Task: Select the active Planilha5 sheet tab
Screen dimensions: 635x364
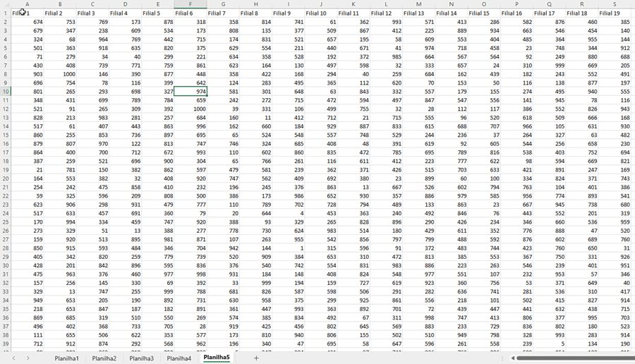Action: pyautogui.click(x=217, y=358)
